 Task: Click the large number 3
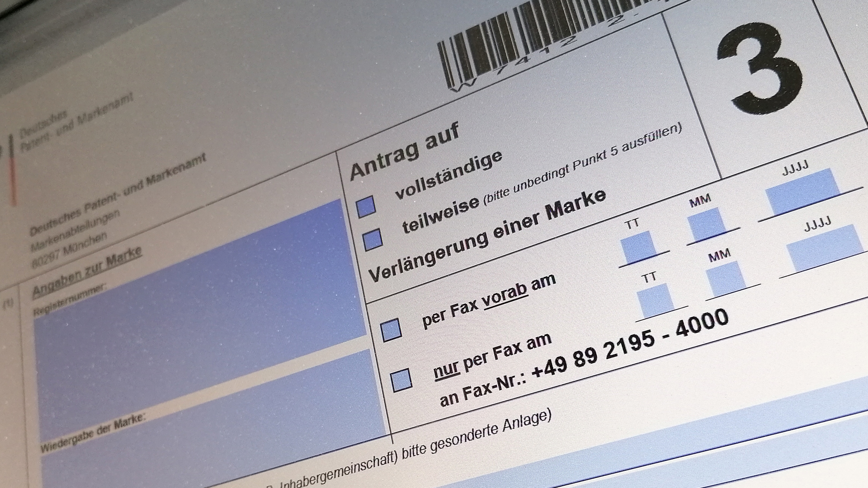759,68
